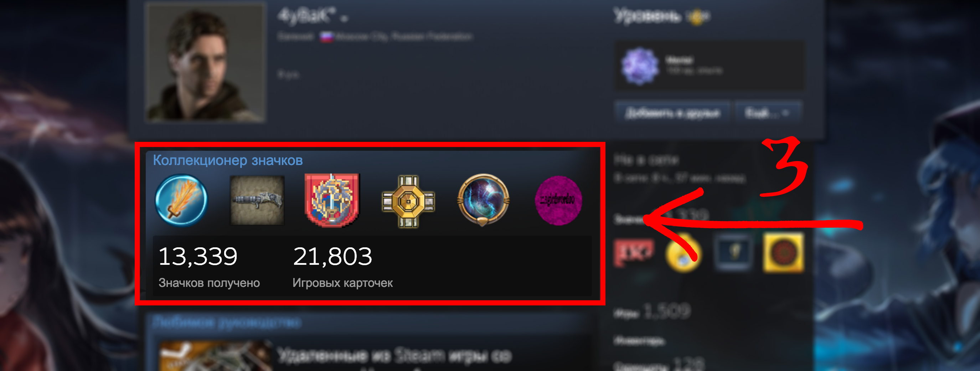
Task: Click the flaming sword badge icon
Action: (181, 200)
